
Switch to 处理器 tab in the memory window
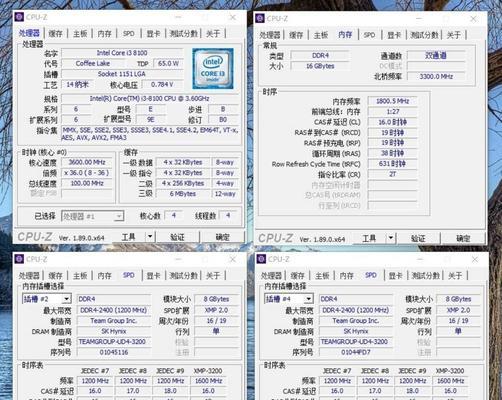click(270, 35)
